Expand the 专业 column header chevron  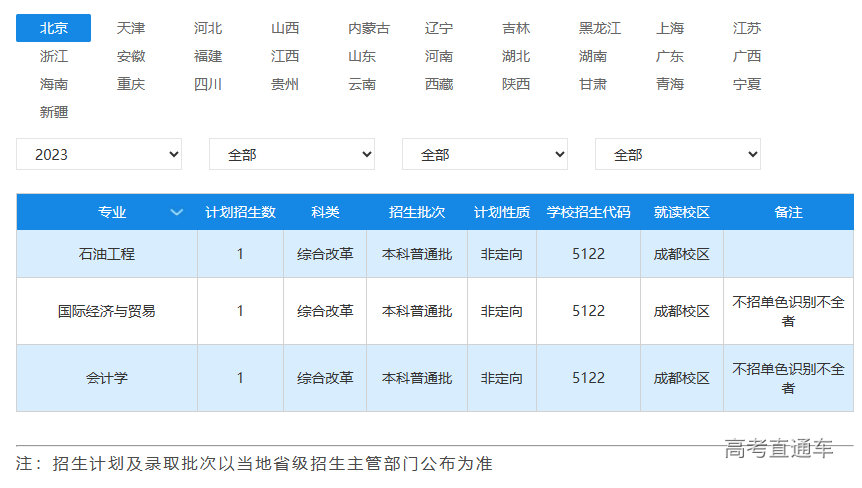pos(177,212)
